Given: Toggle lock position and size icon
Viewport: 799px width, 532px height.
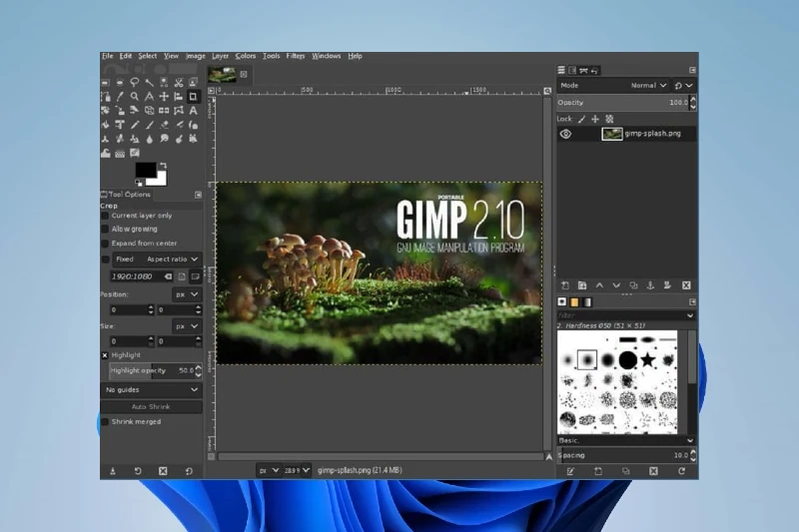Looking at the screenshot, I should (595, 119).
